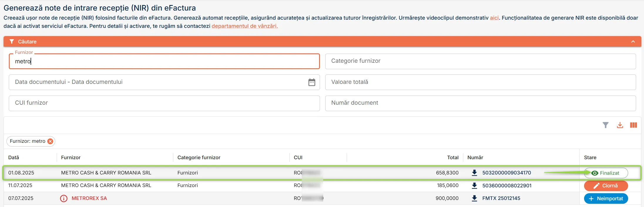Download invoice FMTX 25012145
The width and height of the screenshot is (644, 207).
[474, 198]
